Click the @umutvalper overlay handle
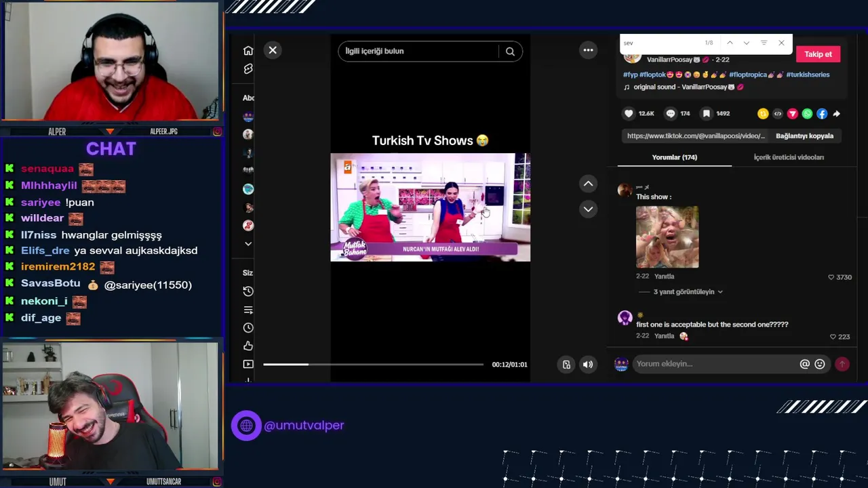The height and width of the screenshot is (488, 868). click(x=304, y=426)
